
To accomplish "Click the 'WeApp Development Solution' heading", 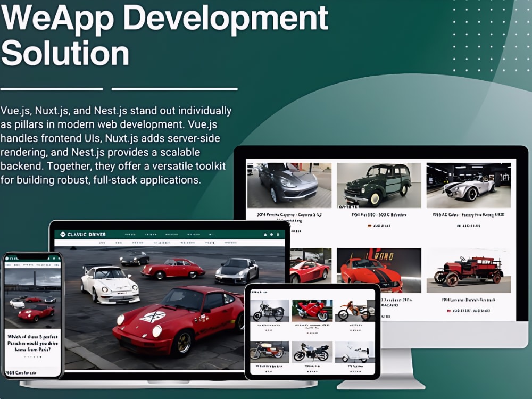I will click(x=164, y=35).
